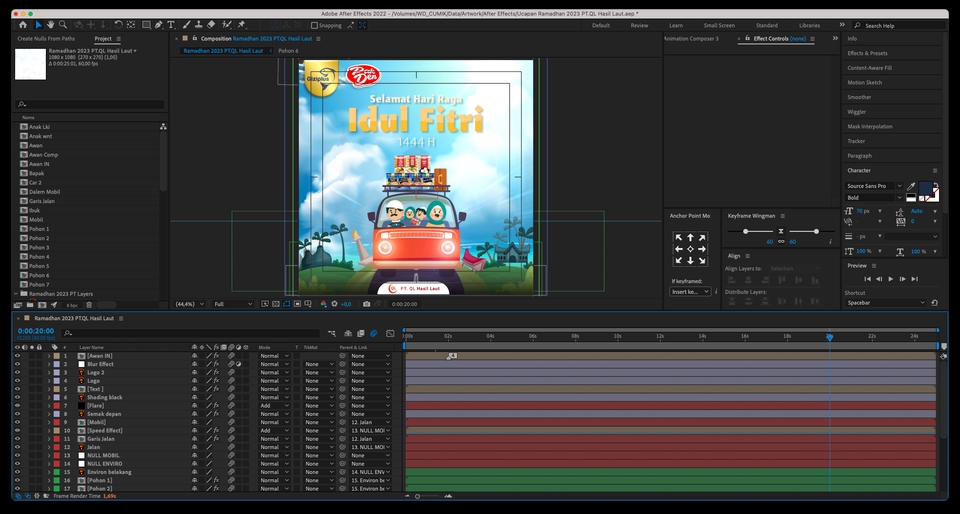The height and width of the screenshot is (514, 960).
Task: Reset the Preview shortcut settings icon
Action: pos(934,303)
